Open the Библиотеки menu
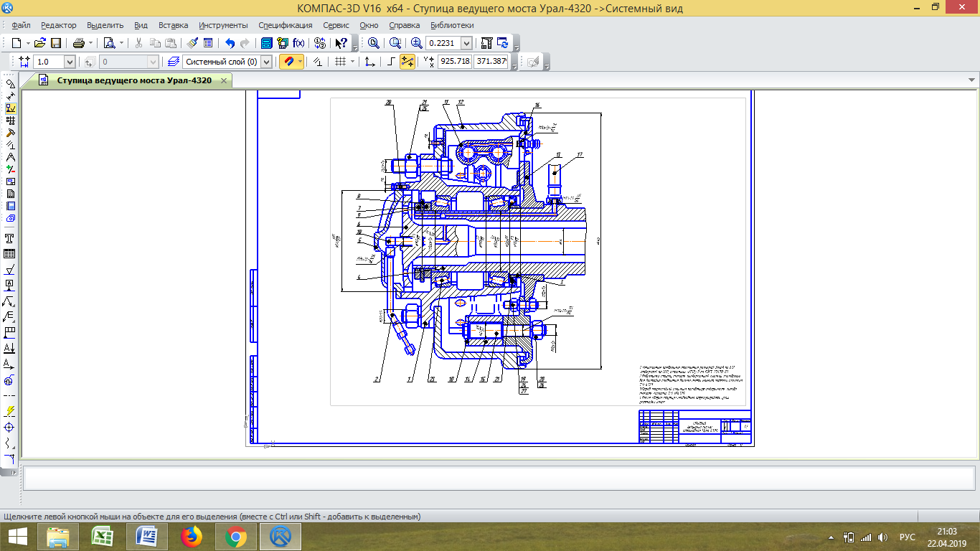The image size is (980, 551). point(452,25)
